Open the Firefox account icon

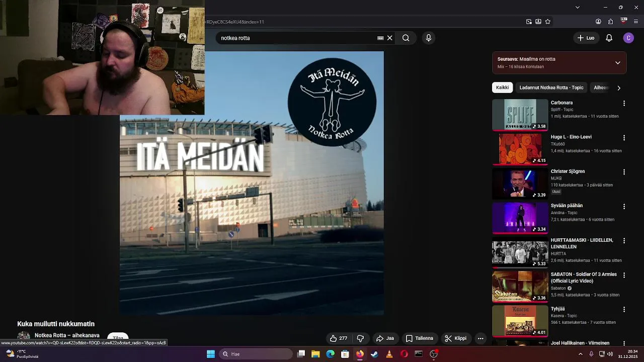click(x=598, y=22)
